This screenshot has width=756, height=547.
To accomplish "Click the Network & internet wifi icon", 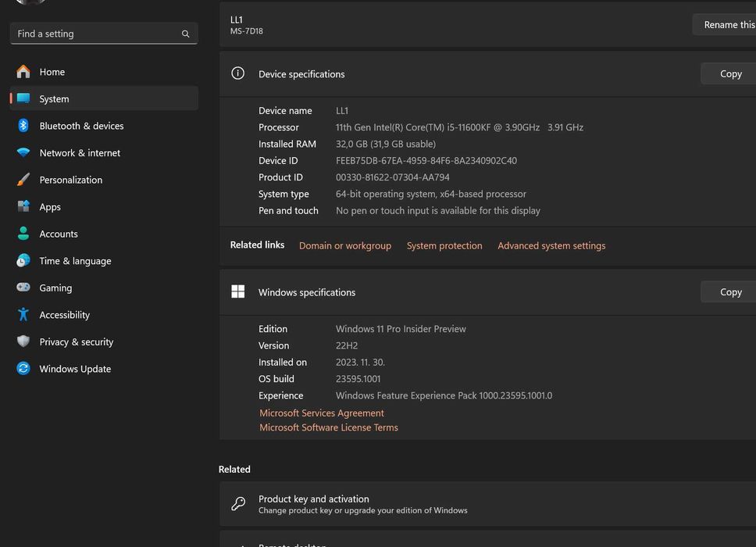I will pyautogui.click(x=23, y=153).
